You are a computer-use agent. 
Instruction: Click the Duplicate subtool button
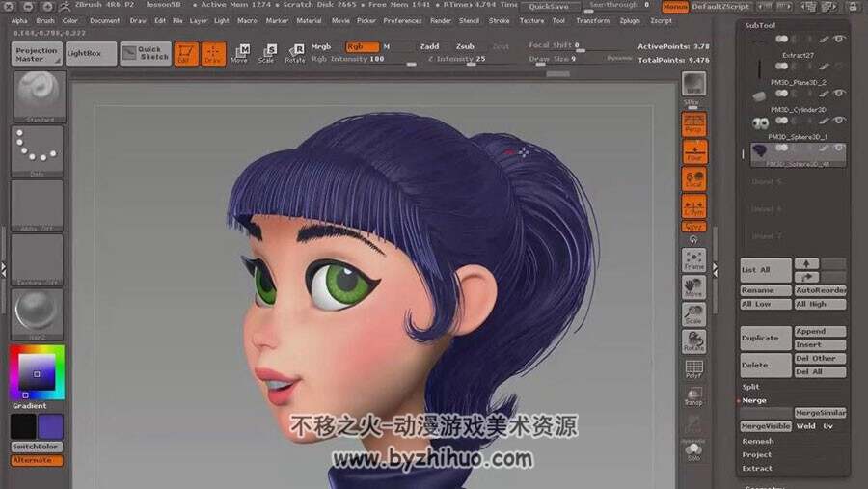[766, 338]
